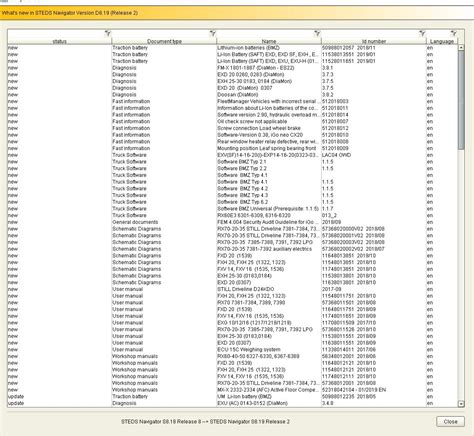Click scrollbar down arrow
Viewport: 474px width, 436px height.
[461, 404]
